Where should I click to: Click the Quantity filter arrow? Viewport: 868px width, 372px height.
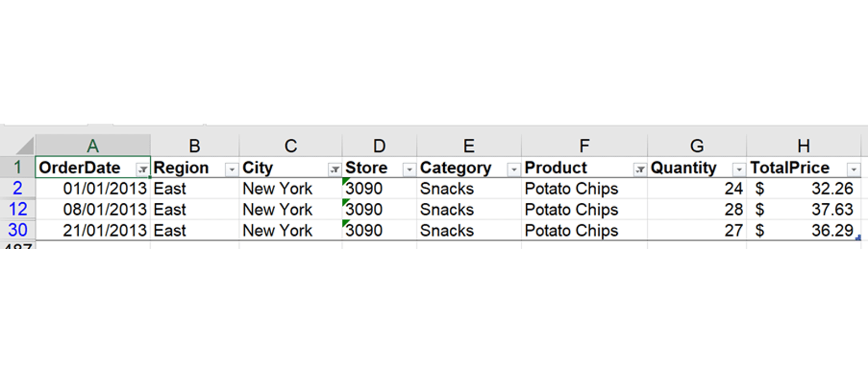(739, 170)
